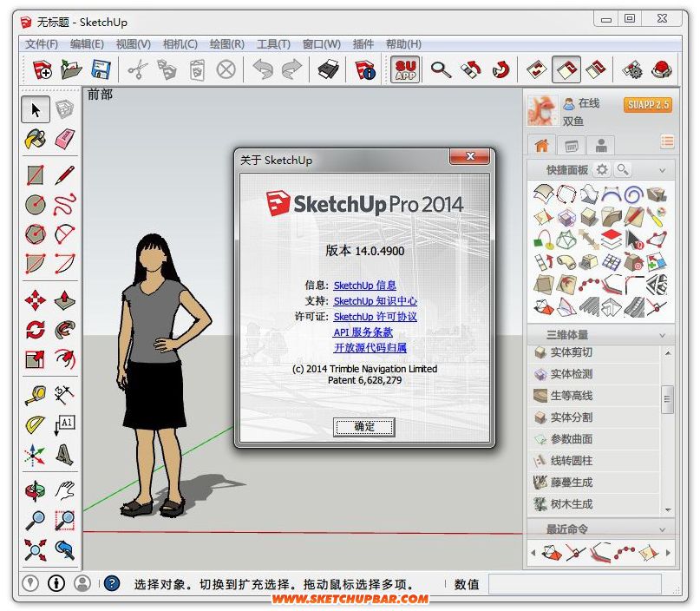Viewport: 700px width, 611px height.
Task: Select 实体剪切 in the list
Action: click(594, 352)
